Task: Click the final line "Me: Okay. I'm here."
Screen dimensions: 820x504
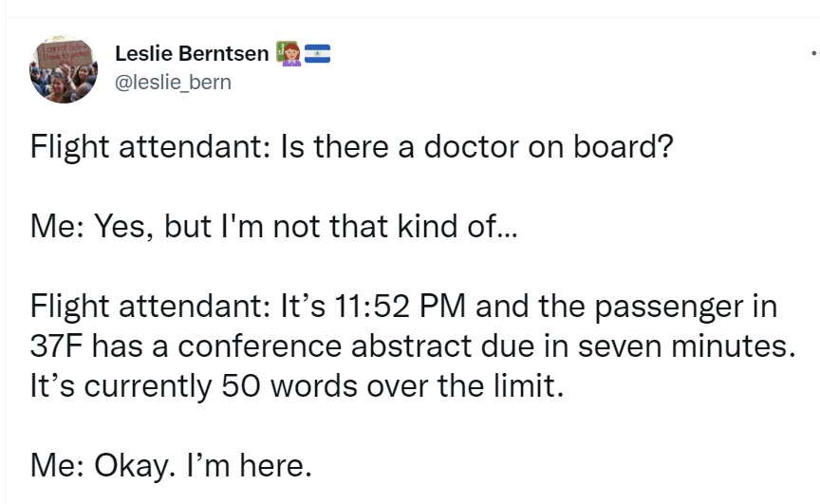Action: tap(170, 465)
